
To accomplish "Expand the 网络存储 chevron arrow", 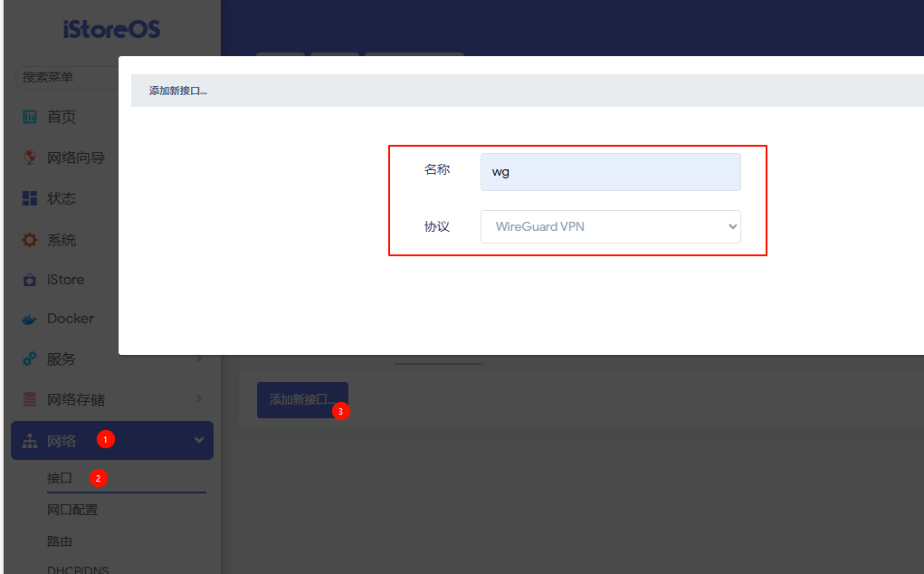I will pos(199,399).
